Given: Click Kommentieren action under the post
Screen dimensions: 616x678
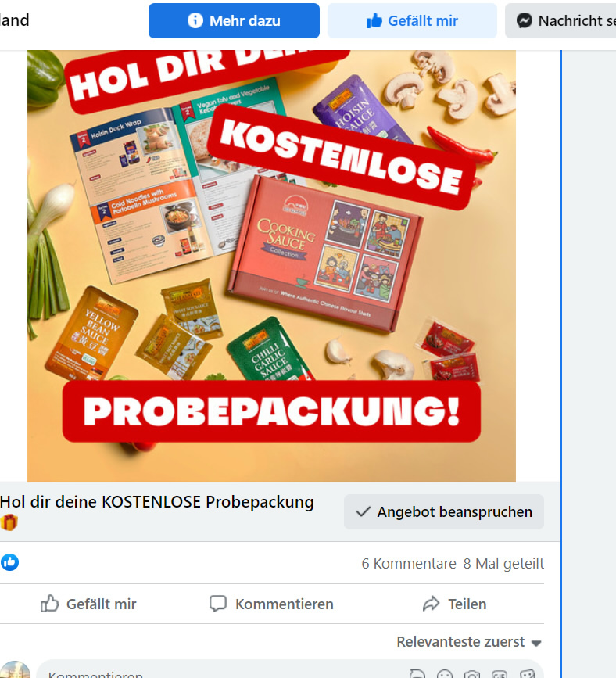Looking at the screenshot, I should 271,604.
